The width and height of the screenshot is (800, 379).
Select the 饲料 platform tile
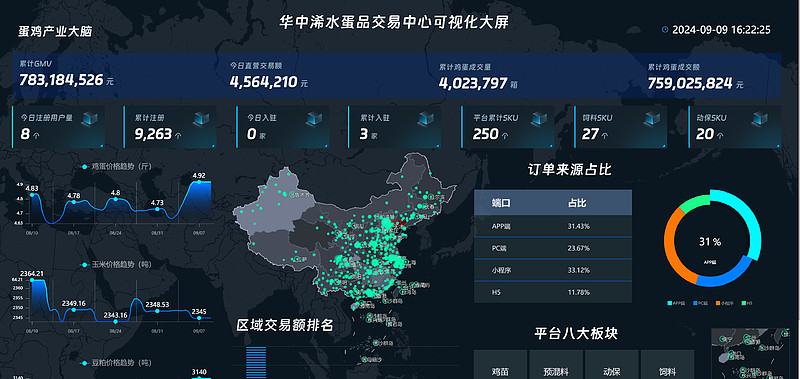pyautogui.click(x=667, y=365)
